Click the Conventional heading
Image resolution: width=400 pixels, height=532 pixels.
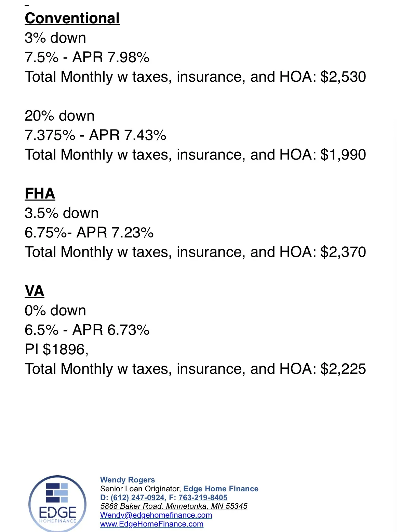(72, 18)
